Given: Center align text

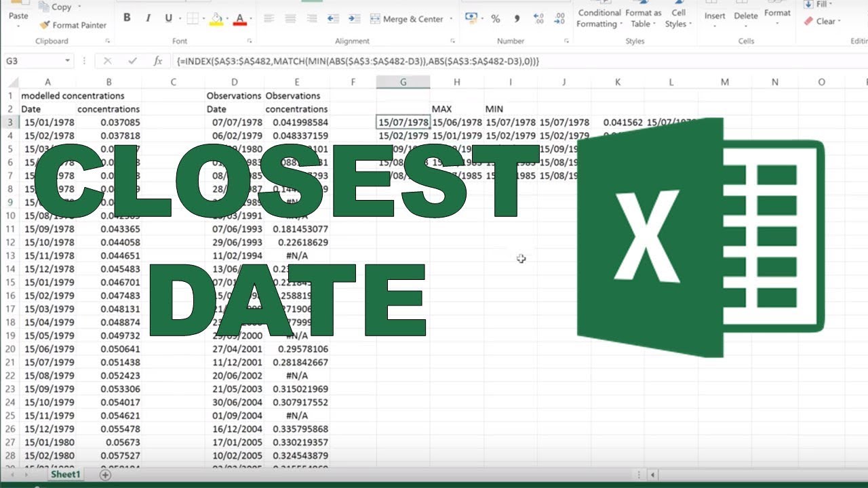Looking at the screenshot, I should (x=290, y=19).
